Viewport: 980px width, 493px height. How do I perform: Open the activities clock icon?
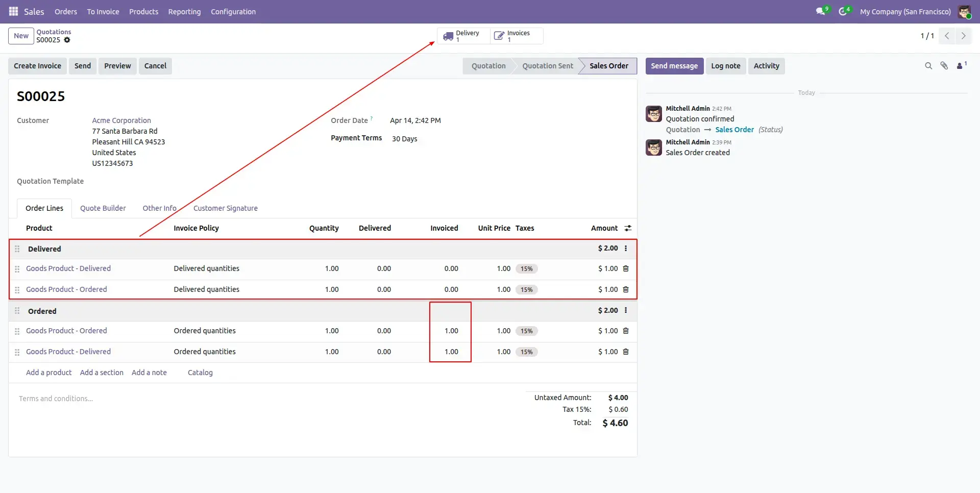point(843,11)
